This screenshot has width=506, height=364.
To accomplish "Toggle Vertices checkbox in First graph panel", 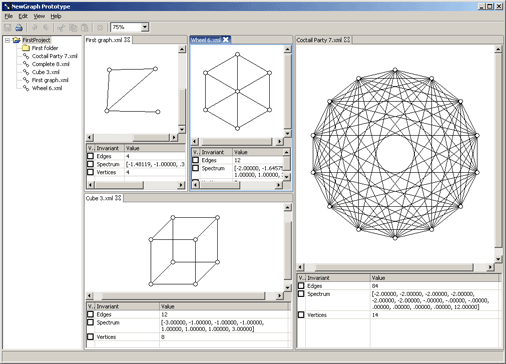I will coord(90,172).
